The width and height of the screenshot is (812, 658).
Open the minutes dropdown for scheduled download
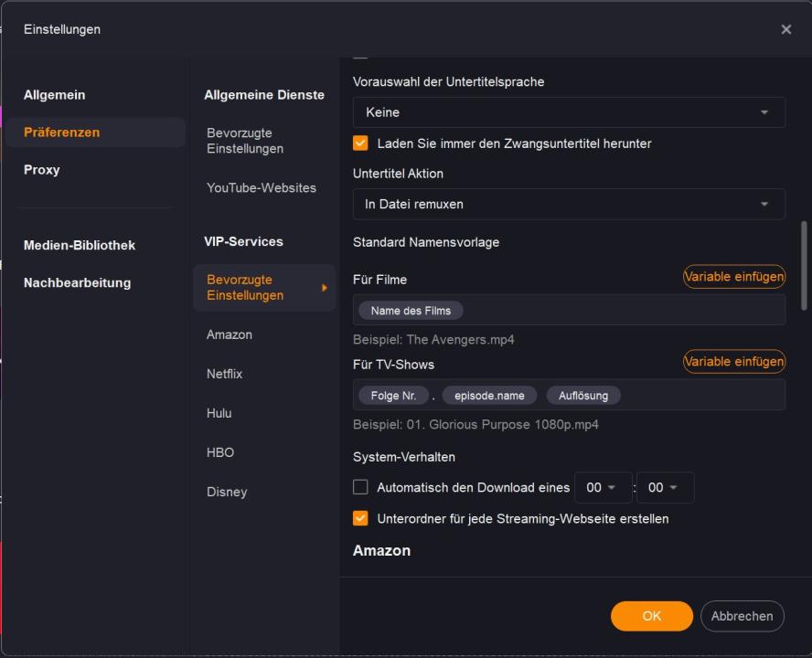pyautogui.click(x=665, y=487)
